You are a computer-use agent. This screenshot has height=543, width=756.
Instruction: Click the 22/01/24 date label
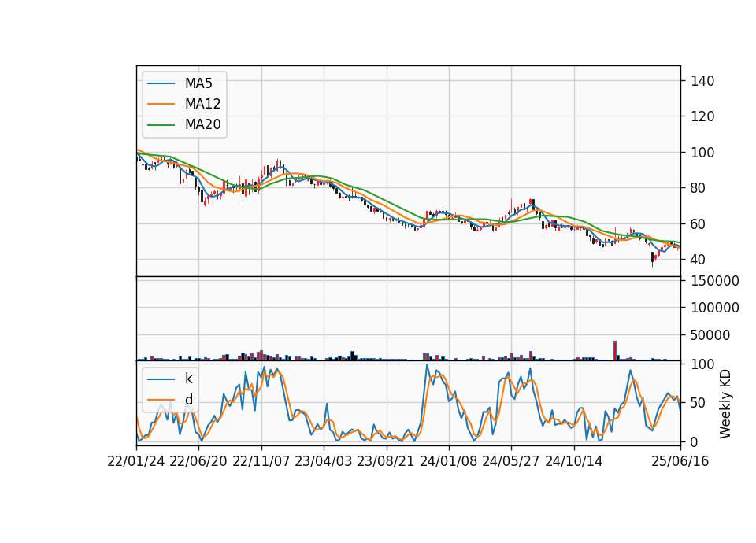[136, 461]
